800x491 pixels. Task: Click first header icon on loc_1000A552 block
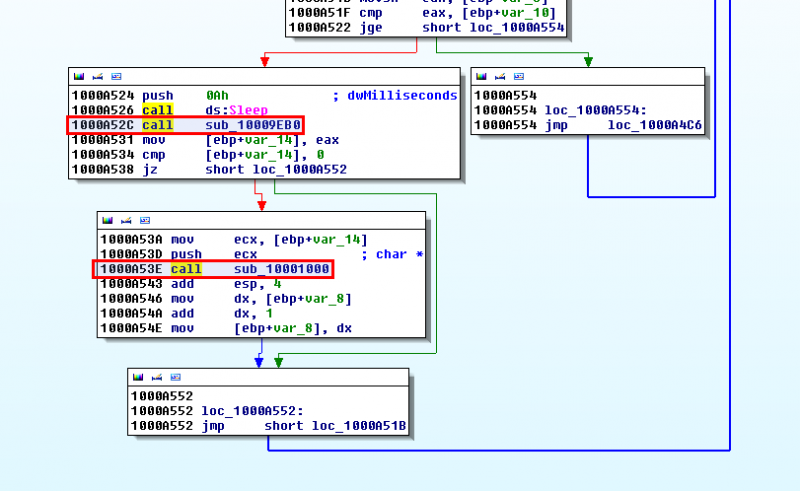[138, 377]
